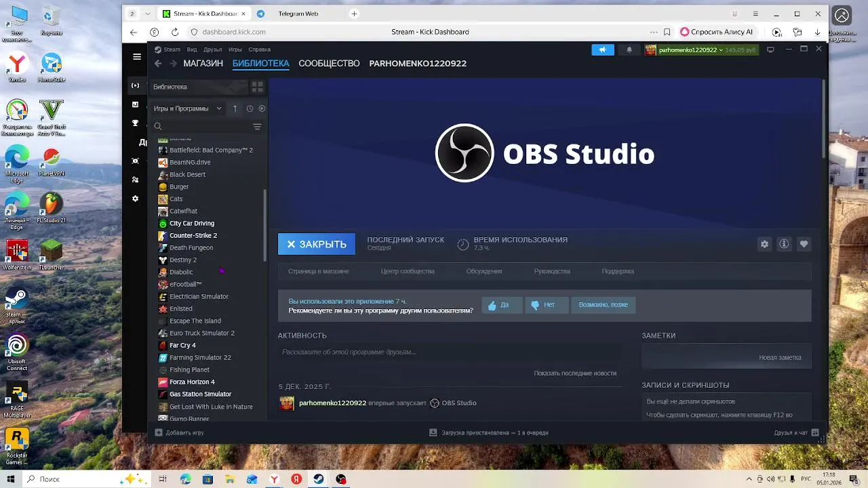Go back with Steam's back arrow

[x=158, y=63]
